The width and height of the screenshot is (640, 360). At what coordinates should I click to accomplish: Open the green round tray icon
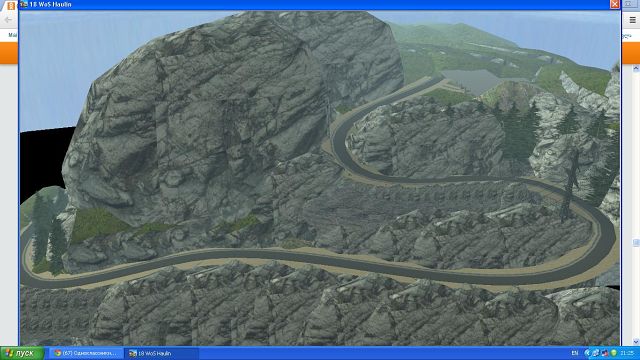[x=613, y=353]
